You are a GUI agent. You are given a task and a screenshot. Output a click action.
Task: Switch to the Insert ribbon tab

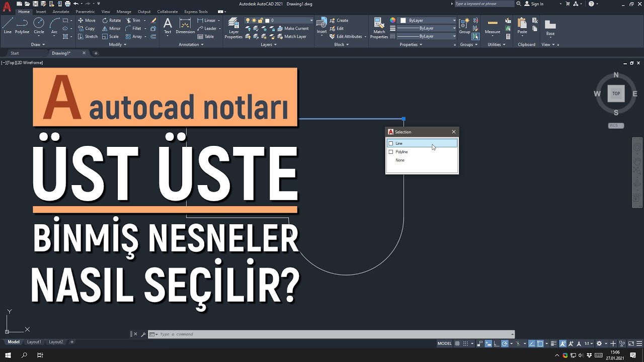[x=41, y=12]
